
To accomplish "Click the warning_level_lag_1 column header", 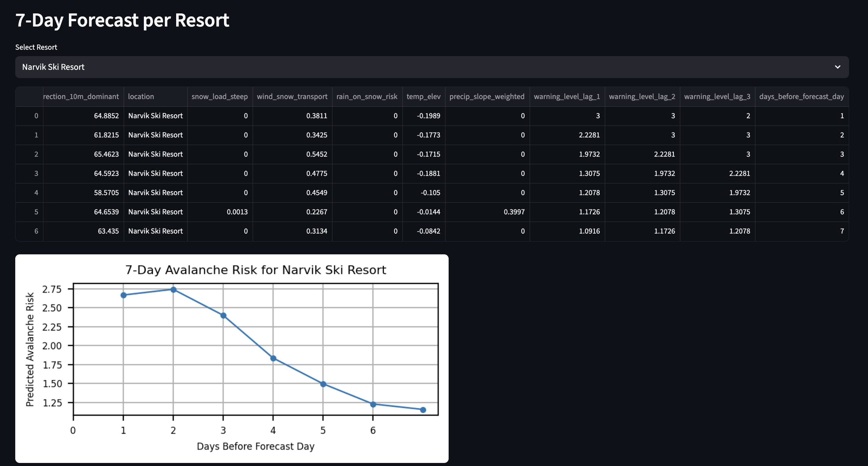I will 567,97.
